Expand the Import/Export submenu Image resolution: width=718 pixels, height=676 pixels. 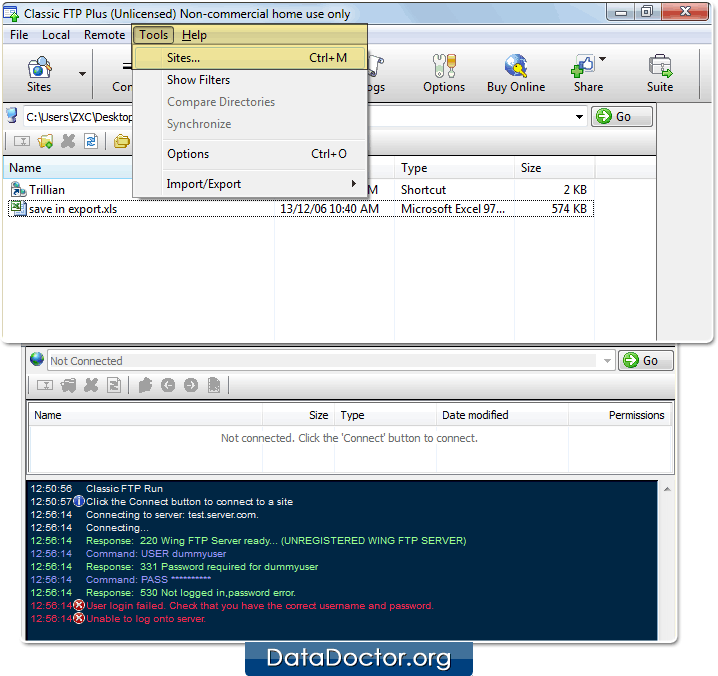point(250,184)
